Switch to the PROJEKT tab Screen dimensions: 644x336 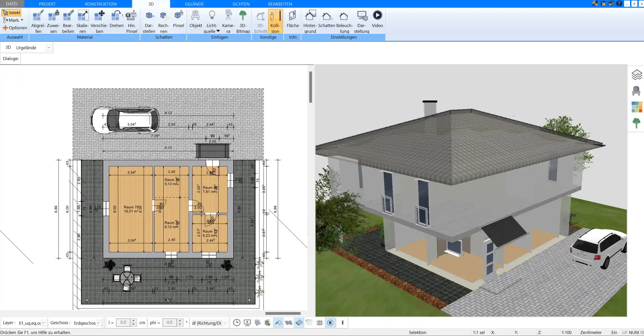tap(47, 4)
